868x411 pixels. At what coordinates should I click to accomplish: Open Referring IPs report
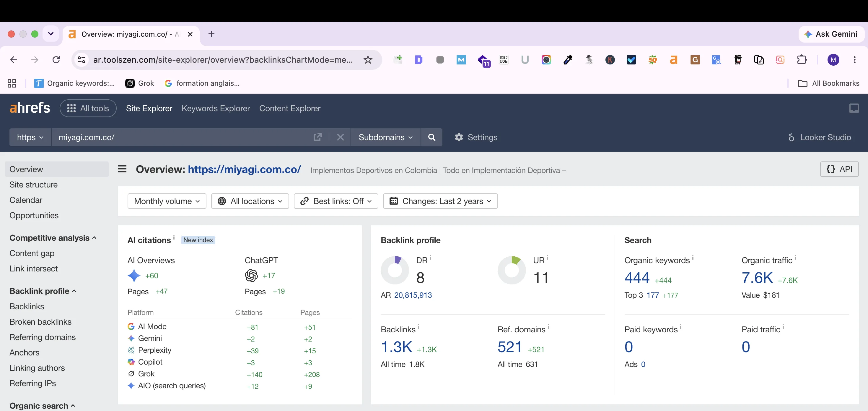33,383
